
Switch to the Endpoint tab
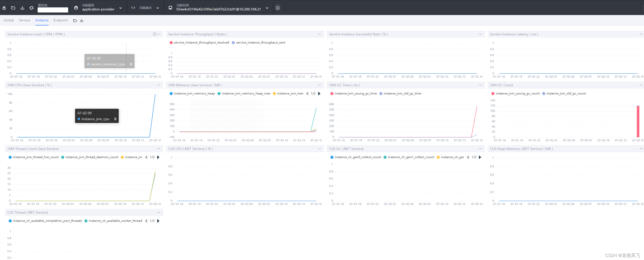[x=61, y=20]
